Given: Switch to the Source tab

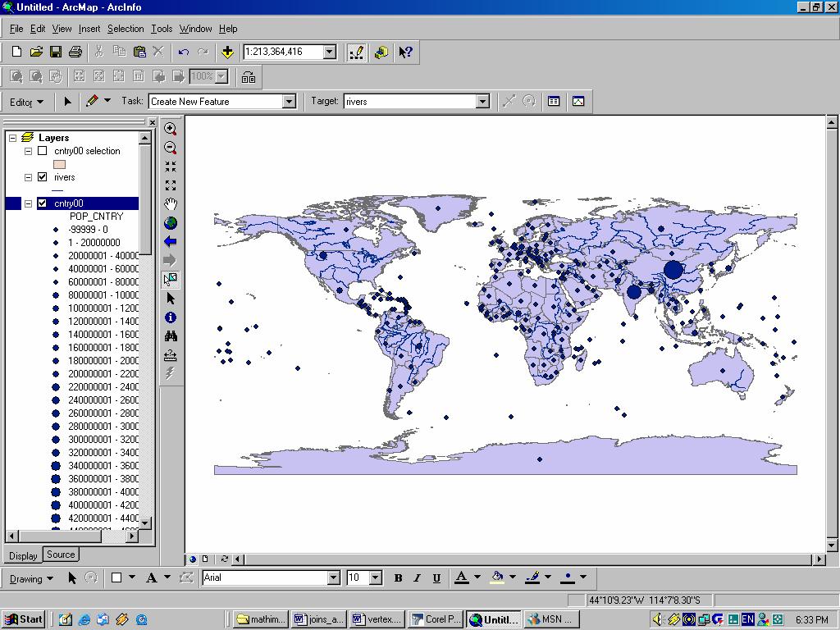Looking at the screenshot, I should tap(61, 555).
